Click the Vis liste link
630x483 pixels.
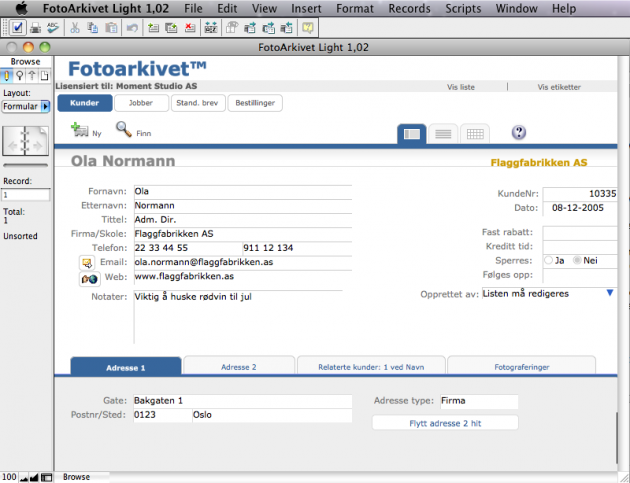[461, 87]
